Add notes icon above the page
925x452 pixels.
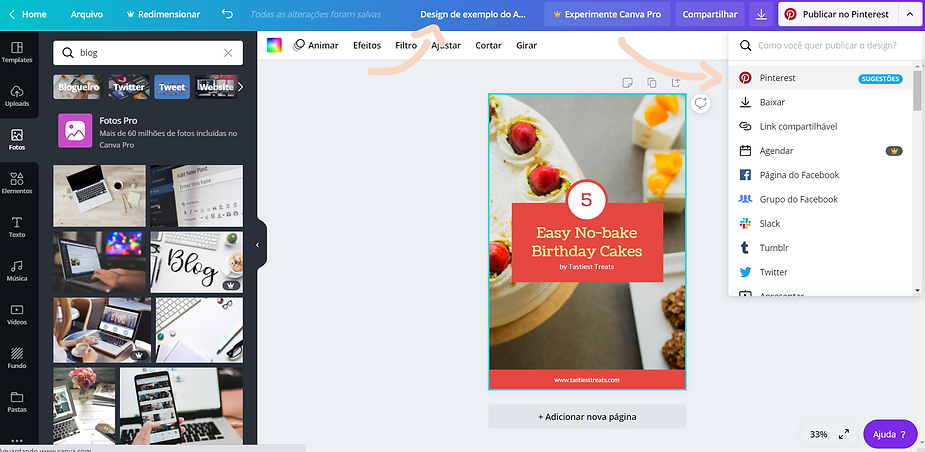click(628, 83)
